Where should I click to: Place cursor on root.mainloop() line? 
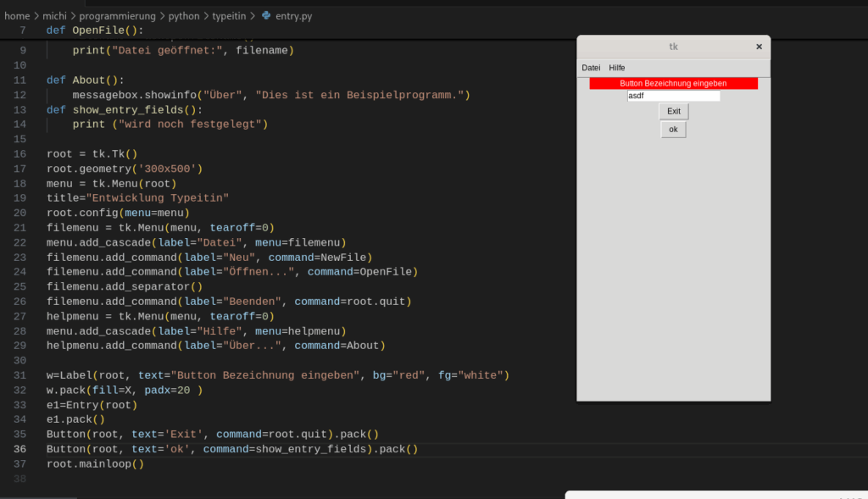point(95,464)
